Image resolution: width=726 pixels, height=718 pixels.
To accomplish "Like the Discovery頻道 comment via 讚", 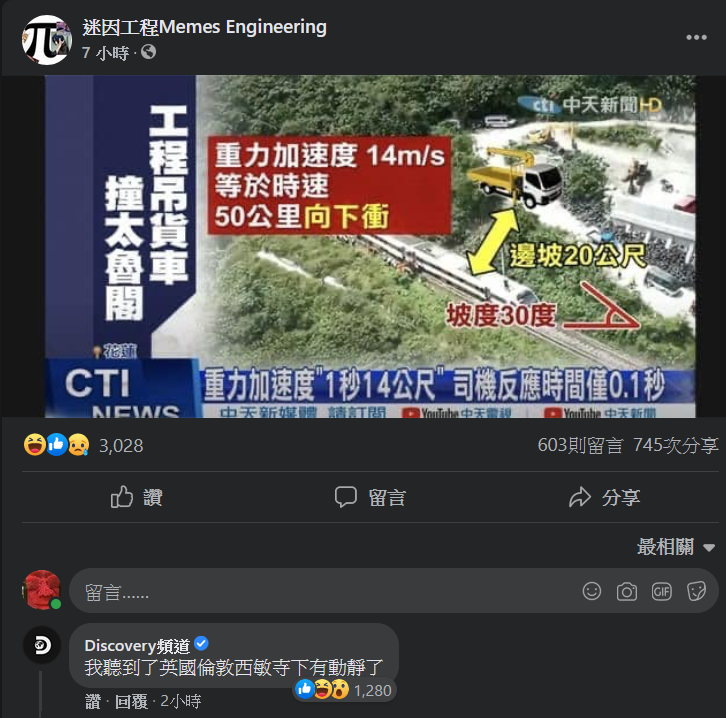I will 93,701.
